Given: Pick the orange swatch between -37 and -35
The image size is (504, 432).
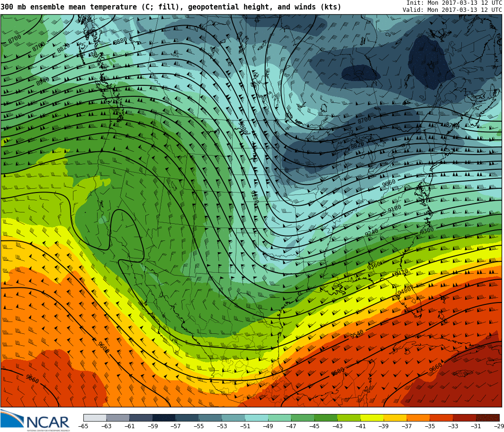Looking at the screenshot, I should (419, 417).
